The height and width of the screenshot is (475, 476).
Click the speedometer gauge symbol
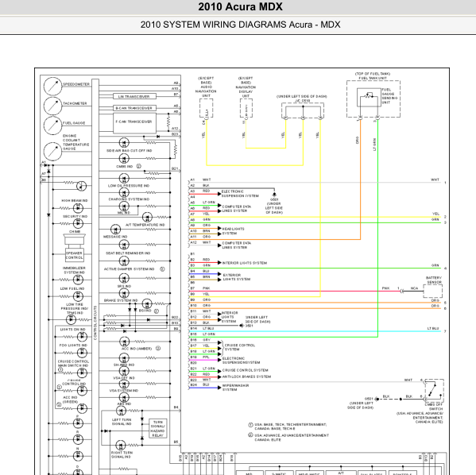52,87
